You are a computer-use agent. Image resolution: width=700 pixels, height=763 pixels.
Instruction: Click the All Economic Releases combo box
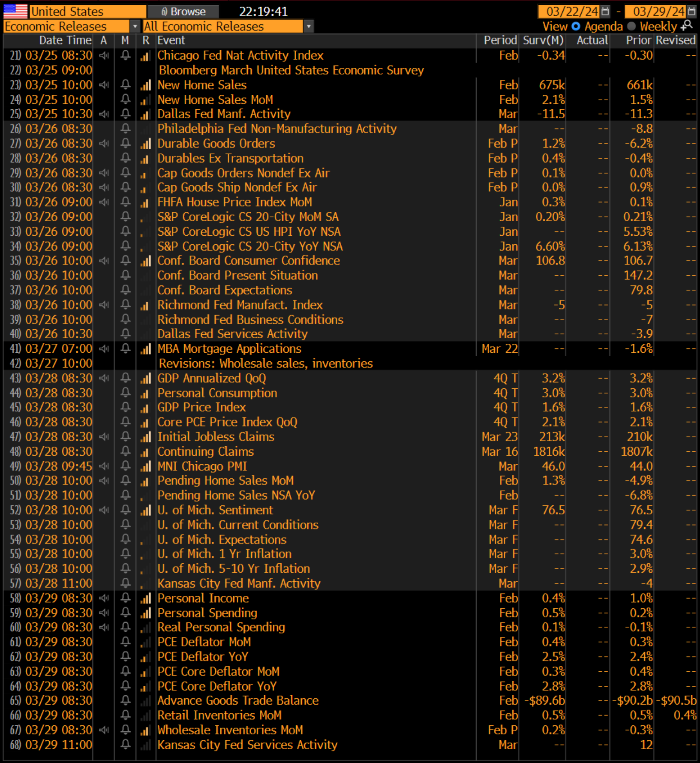pyautogui.click(x=228, y=26)
